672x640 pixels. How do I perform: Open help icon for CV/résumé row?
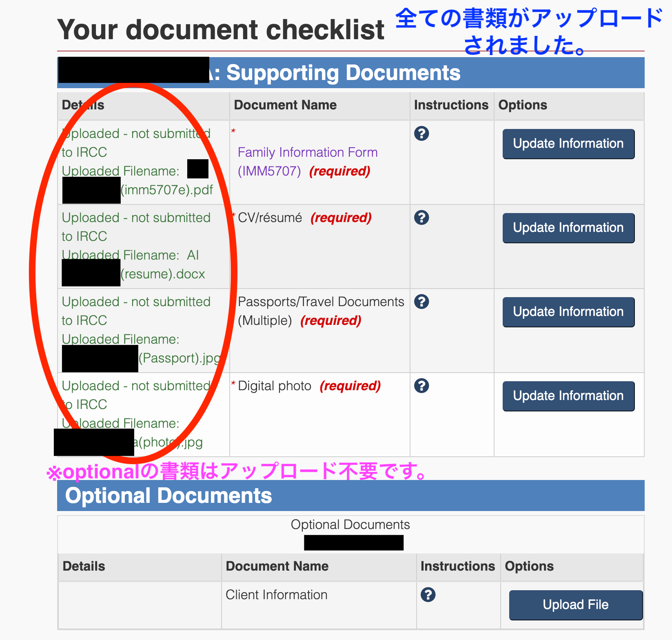pos(421,218)
